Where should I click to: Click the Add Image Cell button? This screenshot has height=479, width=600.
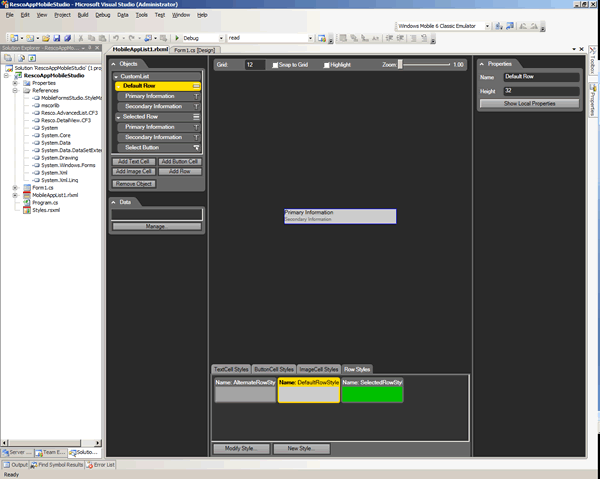(134, 171)
